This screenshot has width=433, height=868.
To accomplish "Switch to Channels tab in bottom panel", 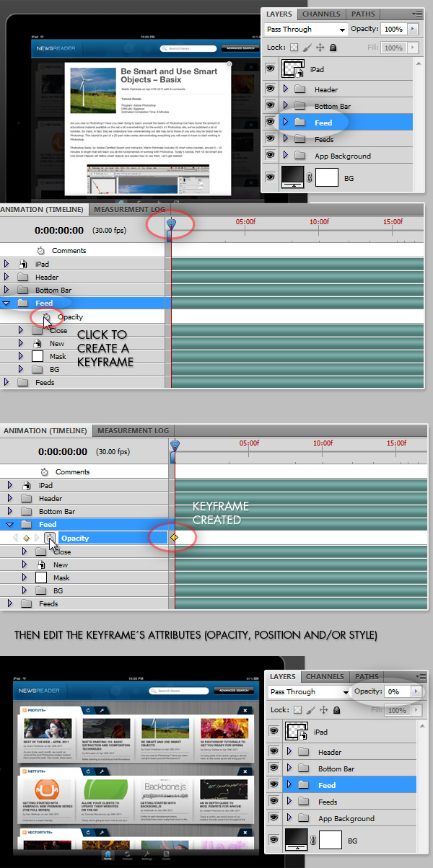I will coord(325,677).
